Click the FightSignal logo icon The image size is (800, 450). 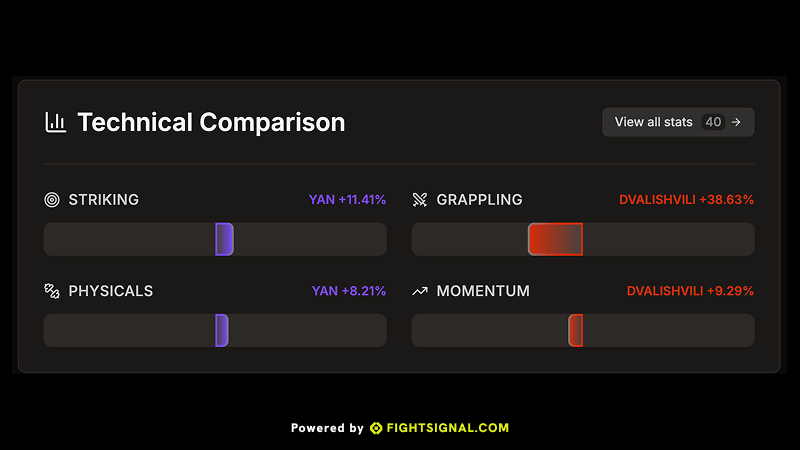(376, 428)
